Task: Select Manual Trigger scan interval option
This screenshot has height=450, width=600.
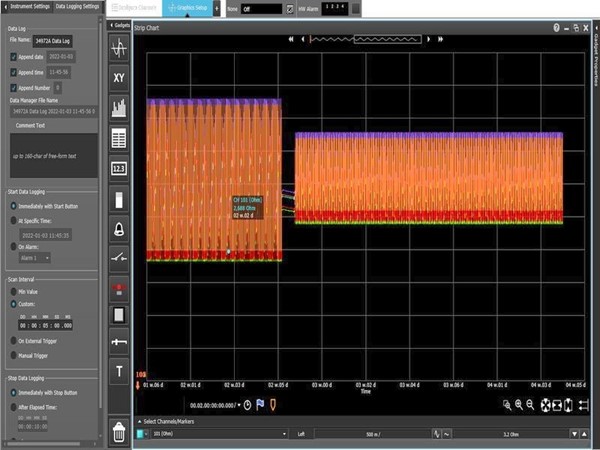Action: pos(13,354)
